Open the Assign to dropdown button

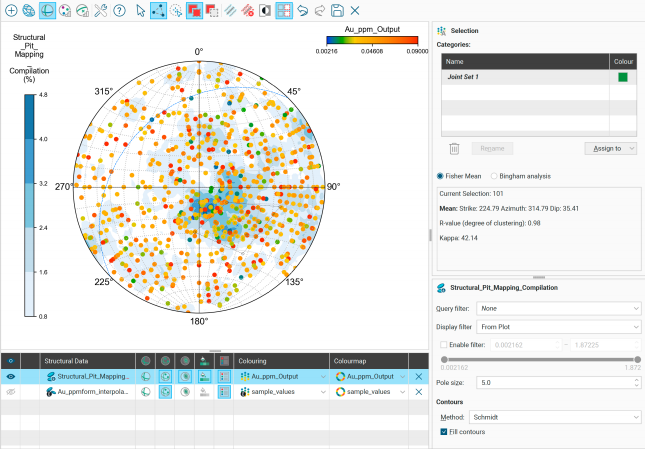click(x=609, y=148)
